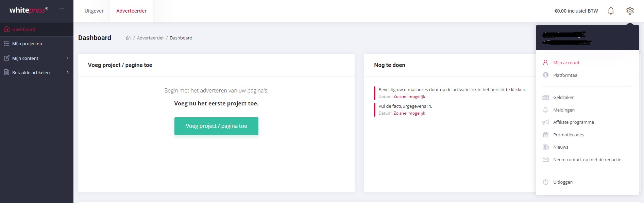Open Dashboard in the sidebar

[x=37, y=29]
